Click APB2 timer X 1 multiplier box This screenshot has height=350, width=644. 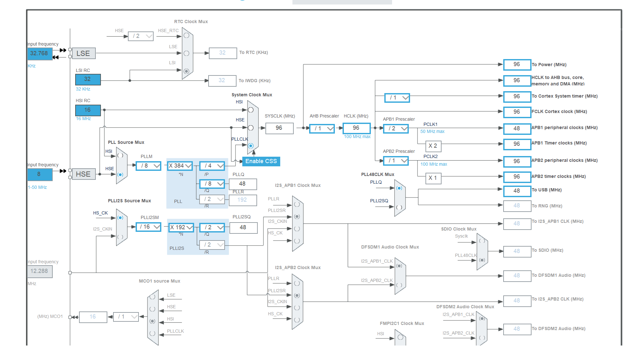pyautogui.click(x=433, y=178)
